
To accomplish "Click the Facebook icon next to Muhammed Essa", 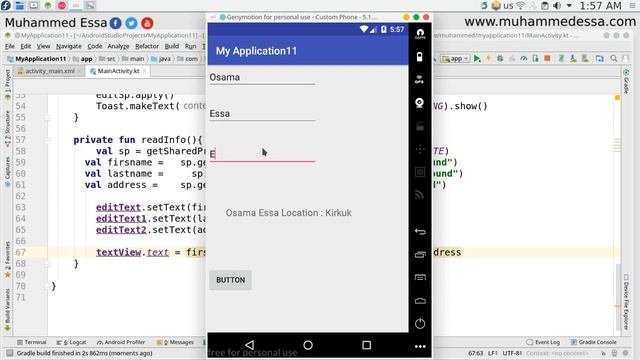I will pyautogui.click(x=116, y=23).
